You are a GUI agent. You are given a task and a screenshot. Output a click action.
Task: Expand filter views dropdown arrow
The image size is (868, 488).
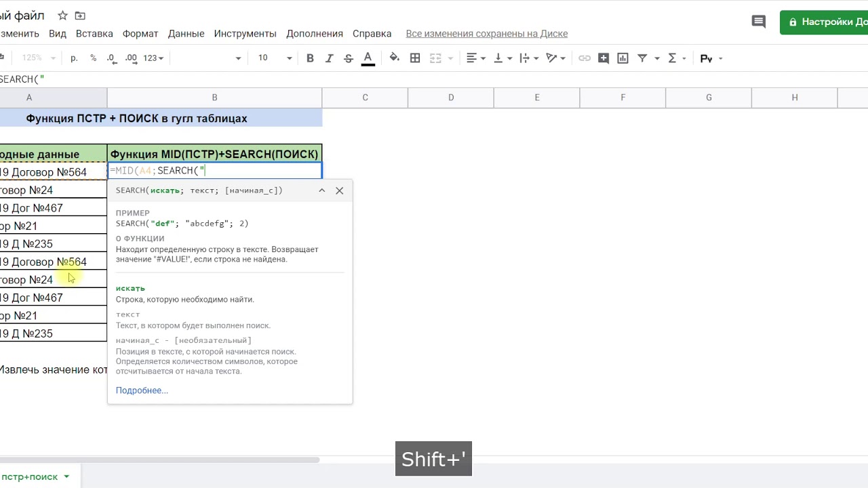tap(657, 58)
